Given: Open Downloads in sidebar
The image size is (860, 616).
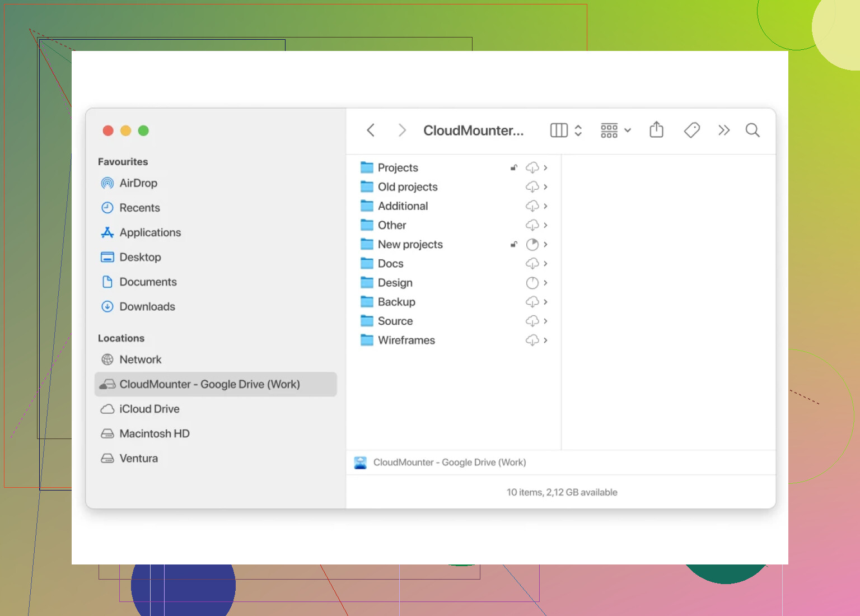Looking at the screenshot, I should click(216, 306).
